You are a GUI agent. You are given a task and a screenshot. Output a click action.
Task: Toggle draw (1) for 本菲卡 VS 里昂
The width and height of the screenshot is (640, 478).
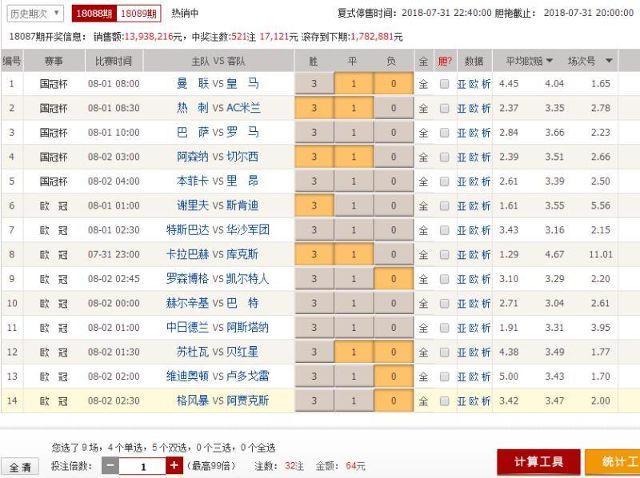[x=353, y=181]
